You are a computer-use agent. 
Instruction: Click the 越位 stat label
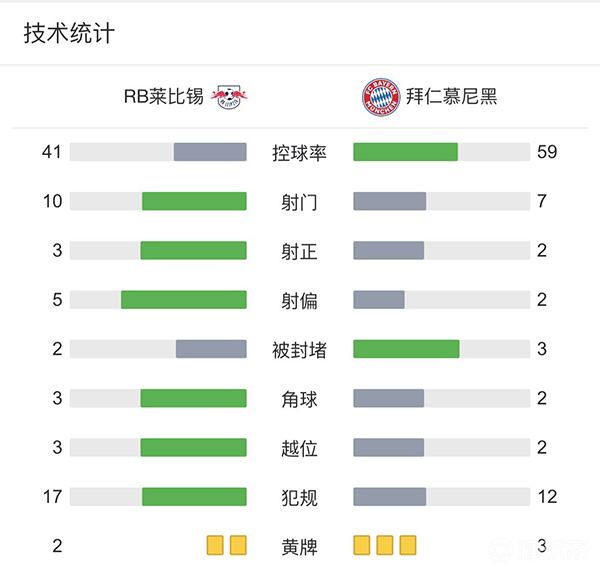click(300, 447)
